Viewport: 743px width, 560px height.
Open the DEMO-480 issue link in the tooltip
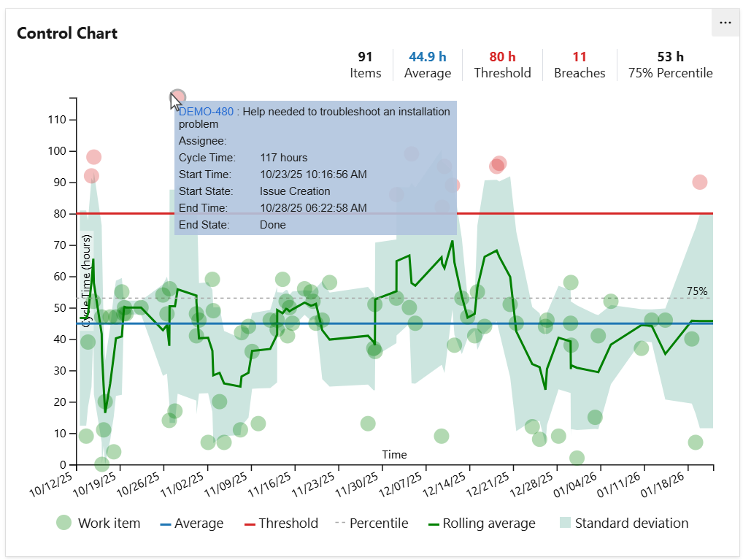tap(205, 112)
